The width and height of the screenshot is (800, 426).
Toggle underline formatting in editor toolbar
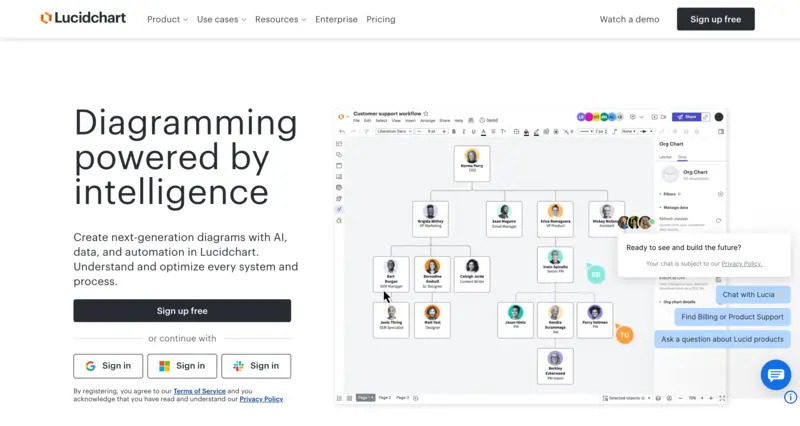473,132
